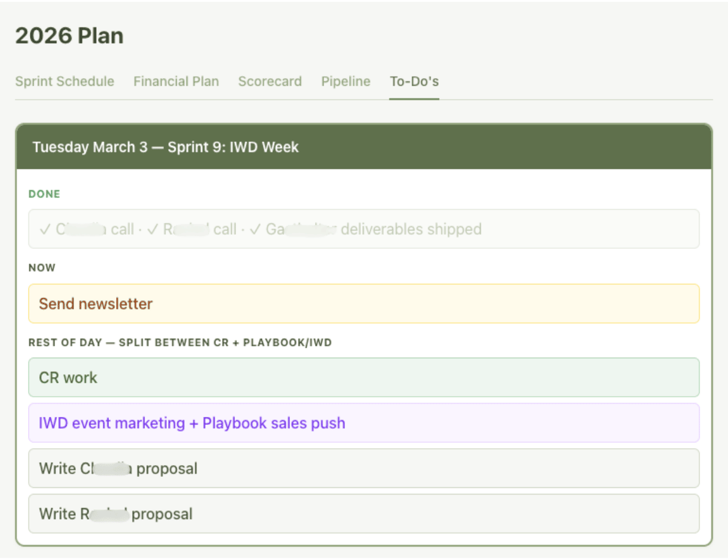The image size is (728, 560).
Task: Click the checkmark before deliverables shipped
Action: (x=255, y=230)
